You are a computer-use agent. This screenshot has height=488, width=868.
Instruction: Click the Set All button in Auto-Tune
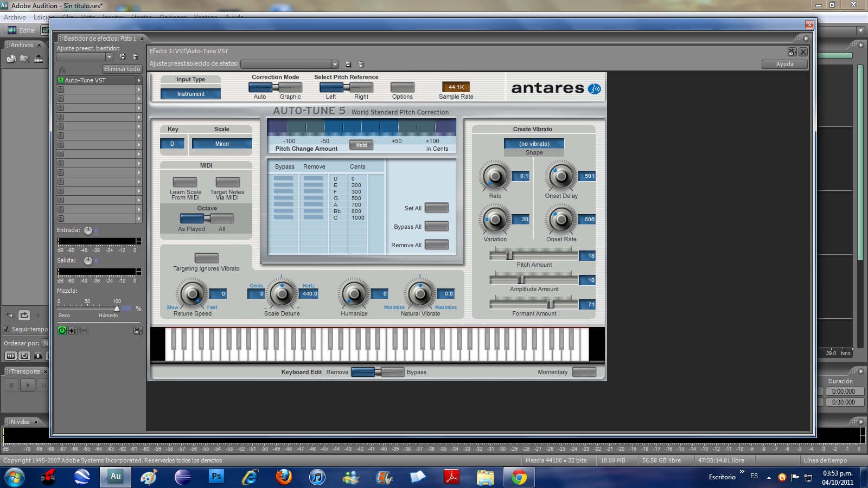pyautogui.click(x=436, y=208)
